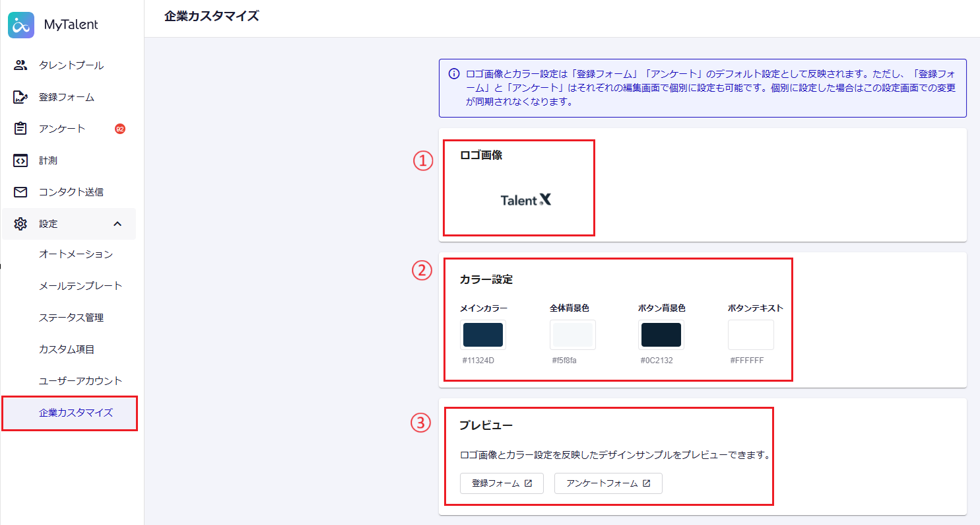
Task: Open the タレントプール people icon
Action: [20, 65]
